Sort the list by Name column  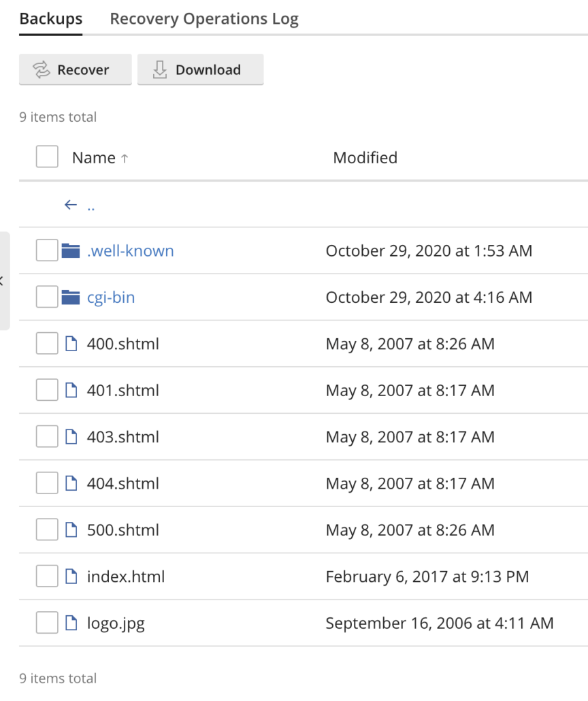click(100, 157)
